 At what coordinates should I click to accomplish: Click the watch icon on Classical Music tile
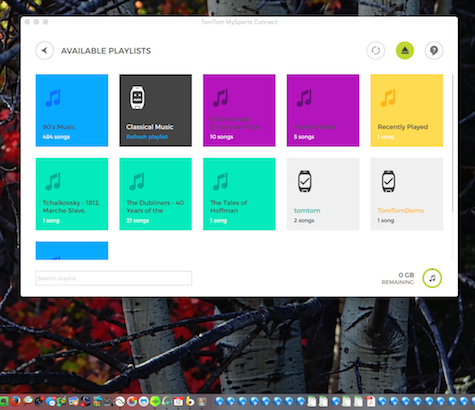pyautogui.click(x=137, y=98)
